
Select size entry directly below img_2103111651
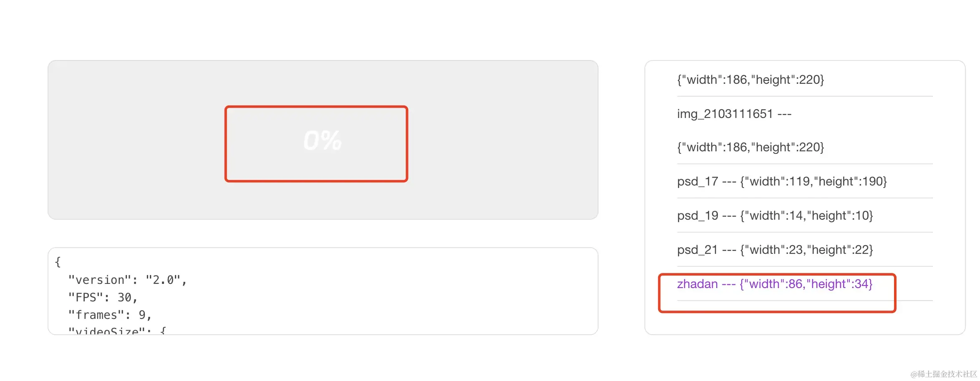point(750,147)
